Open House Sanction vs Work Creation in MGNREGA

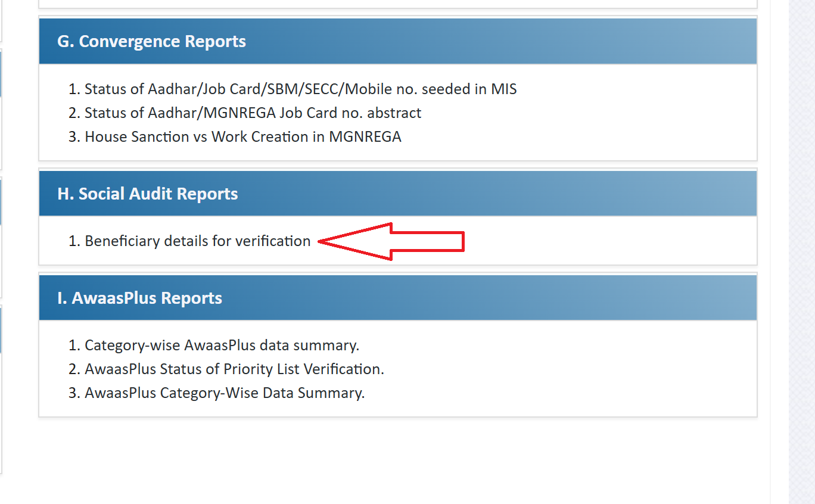point(243,136)
